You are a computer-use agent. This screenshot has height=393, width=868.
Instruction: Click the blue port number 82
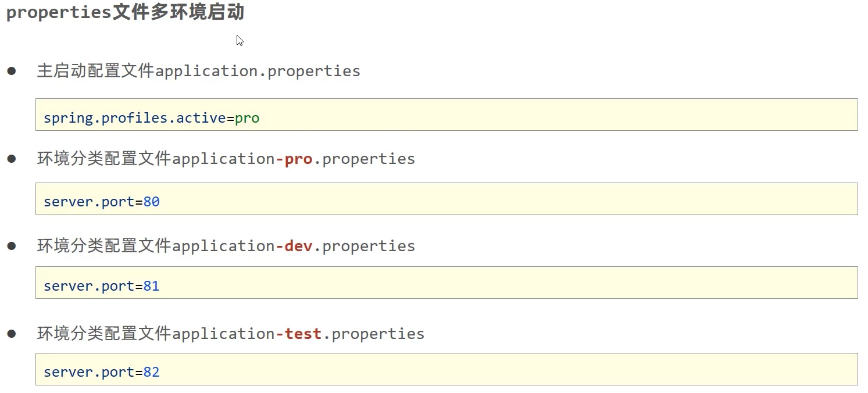click(152, 372)
